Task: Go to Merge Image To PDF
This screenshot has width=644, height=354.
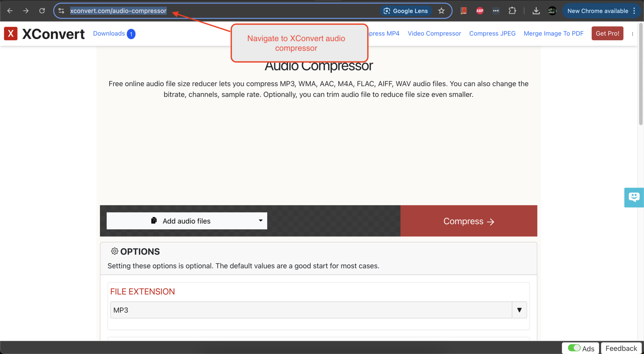Action: tap(553, 33)
